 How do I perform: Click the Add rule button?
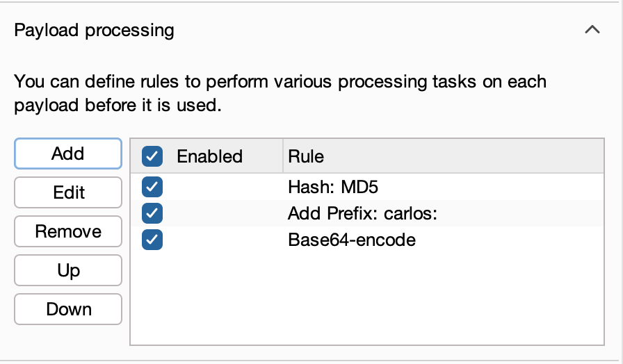68,154
